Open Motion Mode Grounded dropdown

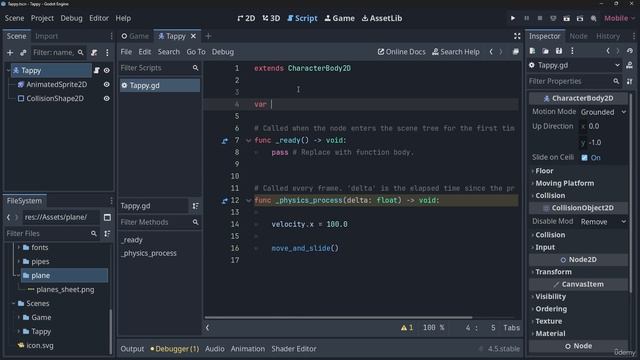pyautogui.click(x=603, y=112)
